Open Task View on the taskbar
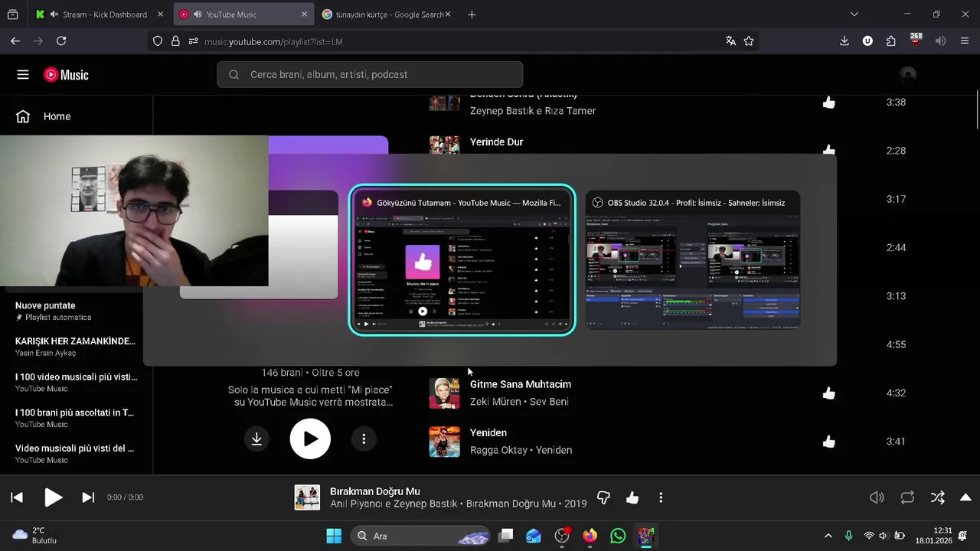 [x=505, y=536]
